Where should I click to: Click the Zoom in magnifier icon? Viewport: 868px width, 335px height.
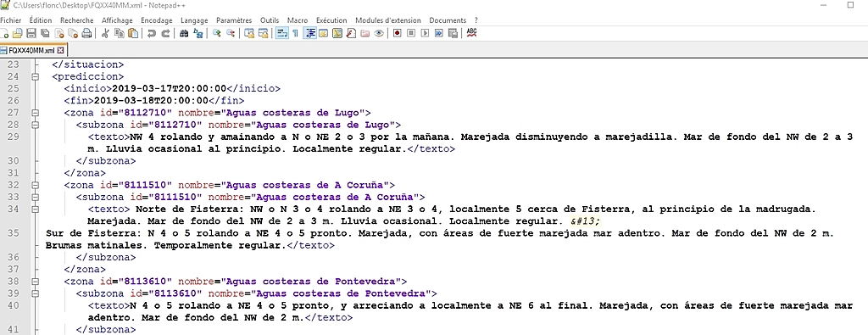pyautogui.click(x=217, y=33)
